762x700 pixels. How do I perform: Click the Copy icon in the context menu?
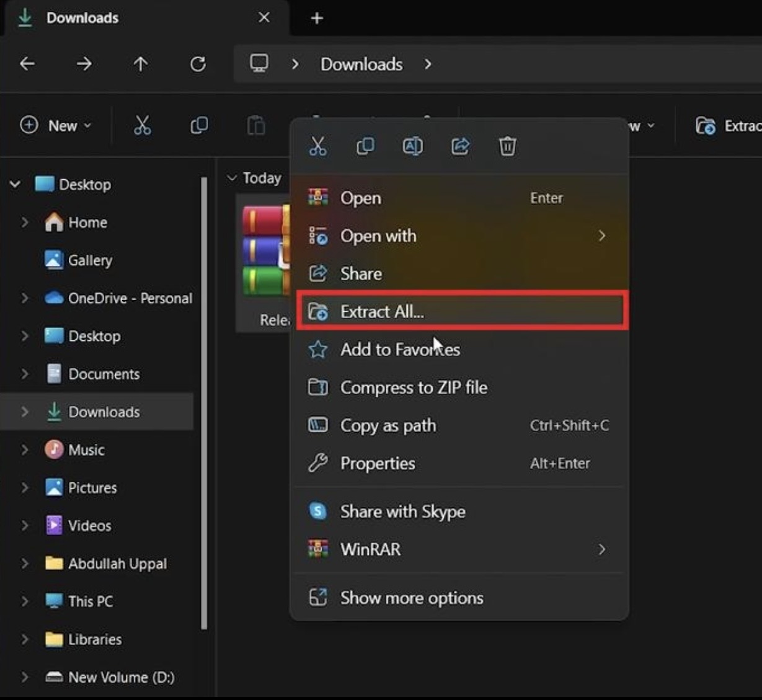(365, 146)
